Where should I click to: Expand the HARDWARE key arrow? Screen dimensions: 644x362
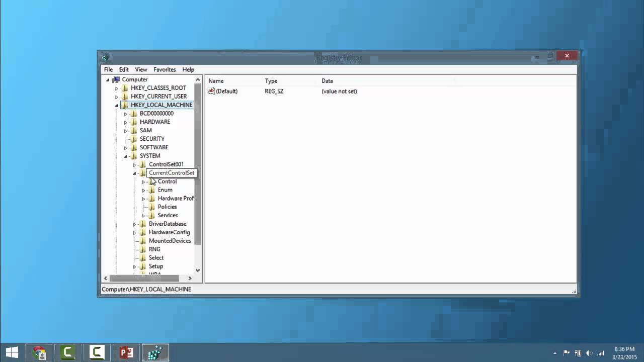click(126, 122)
